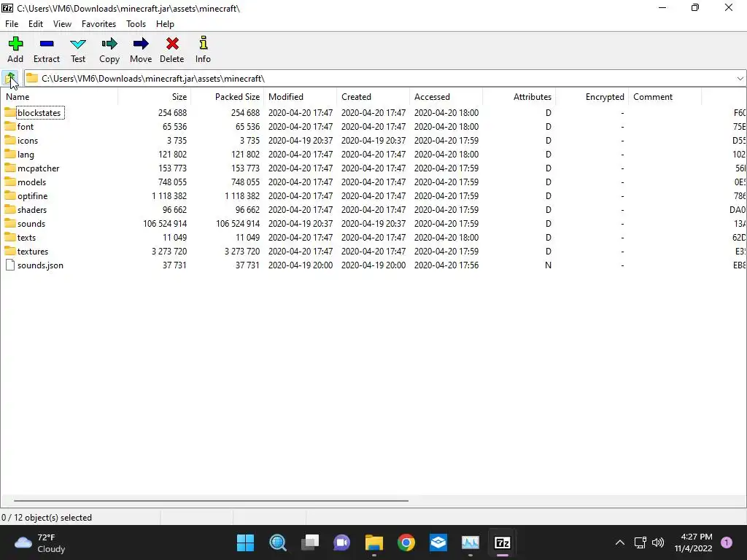Select the blockstates folder icon
Screen dimensions: 747x560
10,112
